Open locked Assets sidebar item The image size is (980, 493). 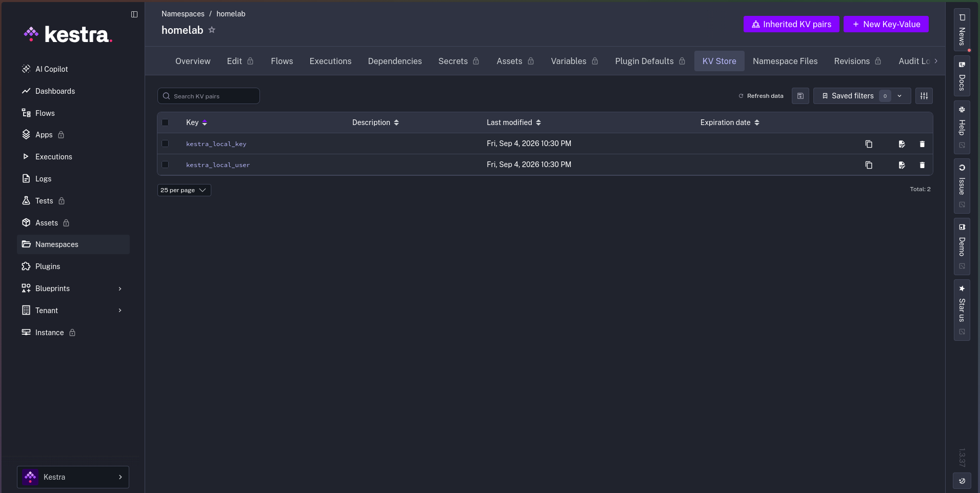coord(73,223)
